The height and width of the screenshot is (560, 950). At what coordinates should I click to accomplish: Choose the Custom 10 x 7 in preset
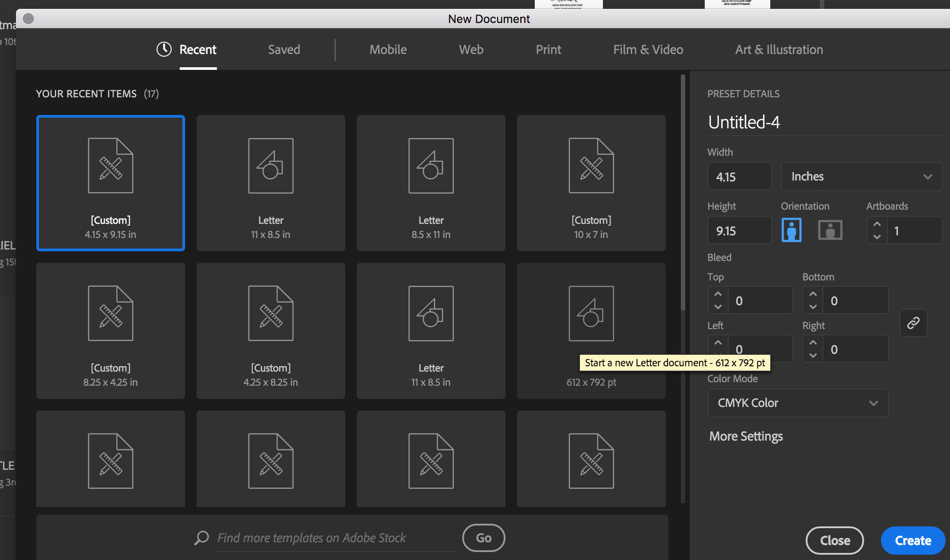tap(591, 183)
